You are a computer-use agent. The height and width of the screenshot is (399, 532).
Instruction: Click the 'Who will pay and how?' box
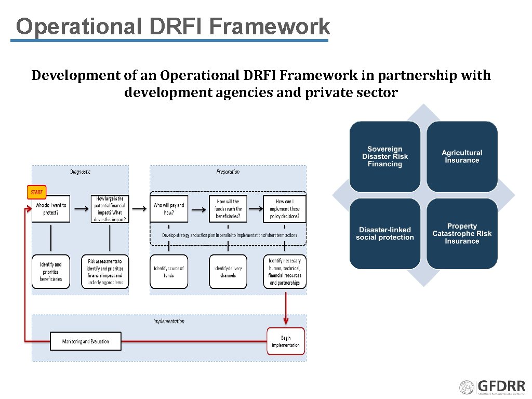pos(169,209)
